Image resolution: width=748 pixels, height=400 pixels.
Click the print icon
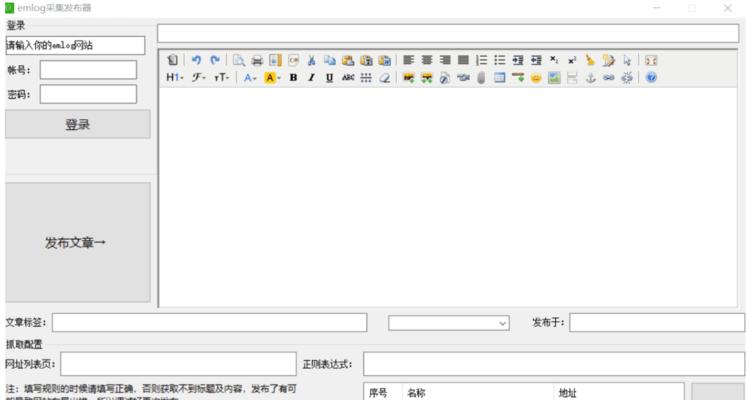257,60
